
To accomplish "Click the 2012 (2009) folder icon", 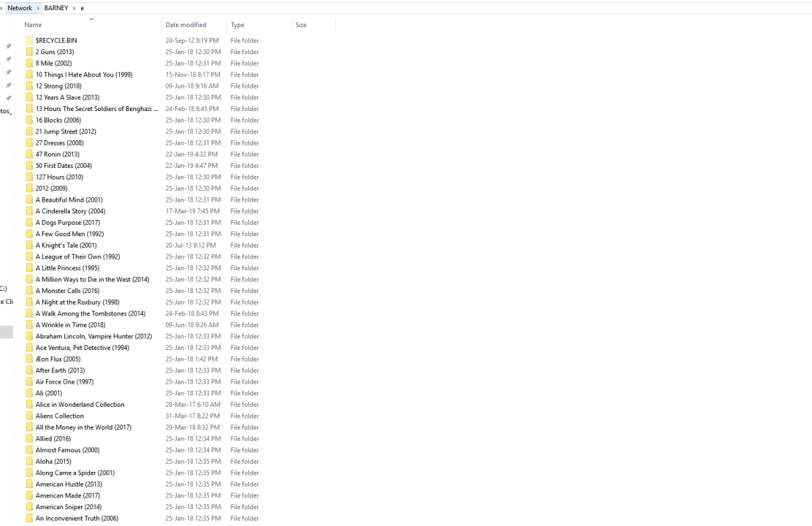I will (29, 188).
